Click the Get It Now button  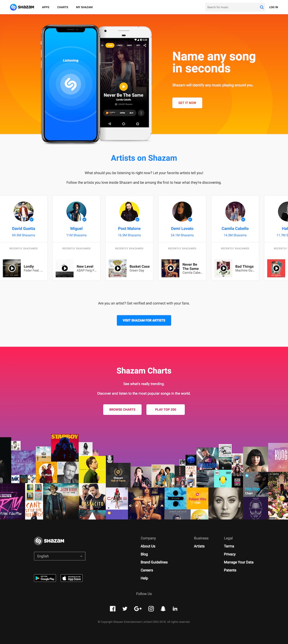(x=187, y=103)
